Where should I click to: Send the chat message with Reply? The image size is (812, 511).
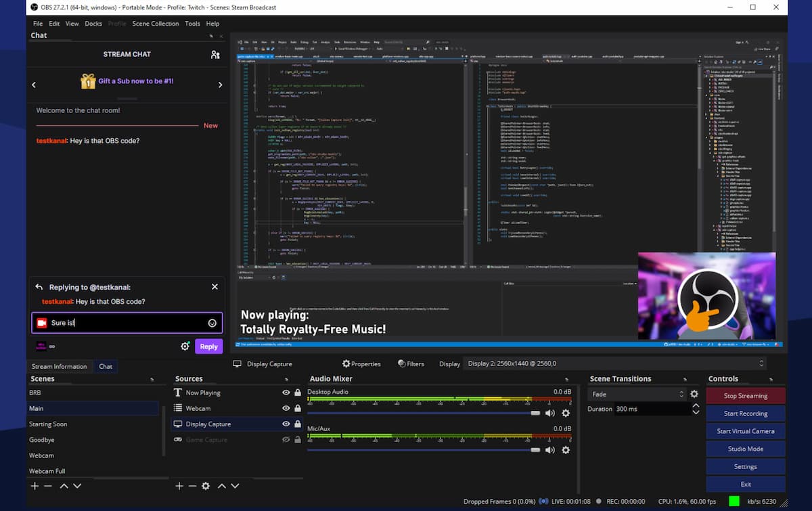click(x=208, y=347)
